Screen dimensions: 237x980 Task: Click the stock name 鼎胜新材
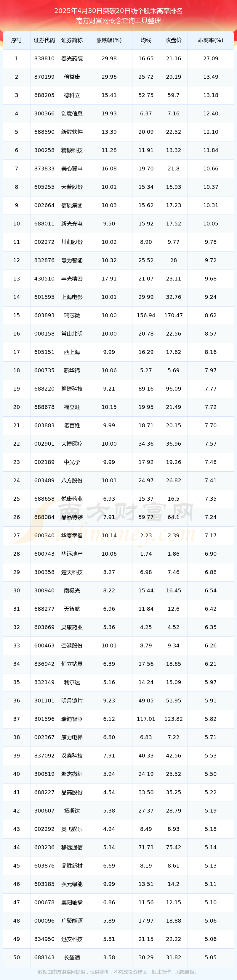coord(72,866)
